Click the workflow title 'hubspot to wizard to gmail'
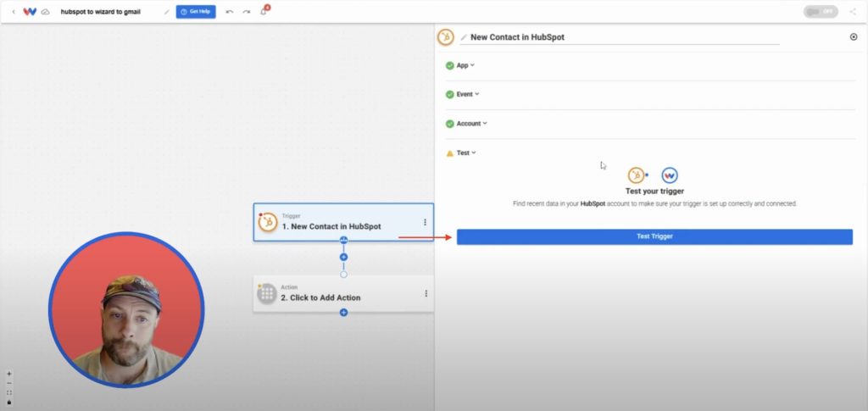The image size is (868, 411). click(101, 12)
